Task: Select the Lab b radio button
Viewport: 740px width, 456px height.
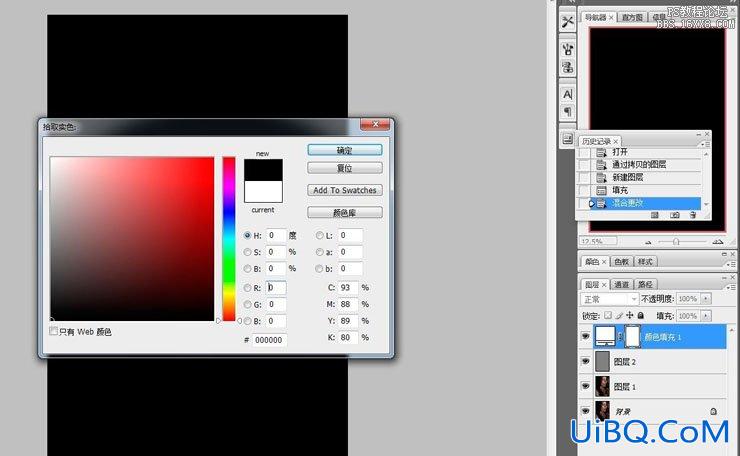Action: pyautogui.click(x=320, y=269)
